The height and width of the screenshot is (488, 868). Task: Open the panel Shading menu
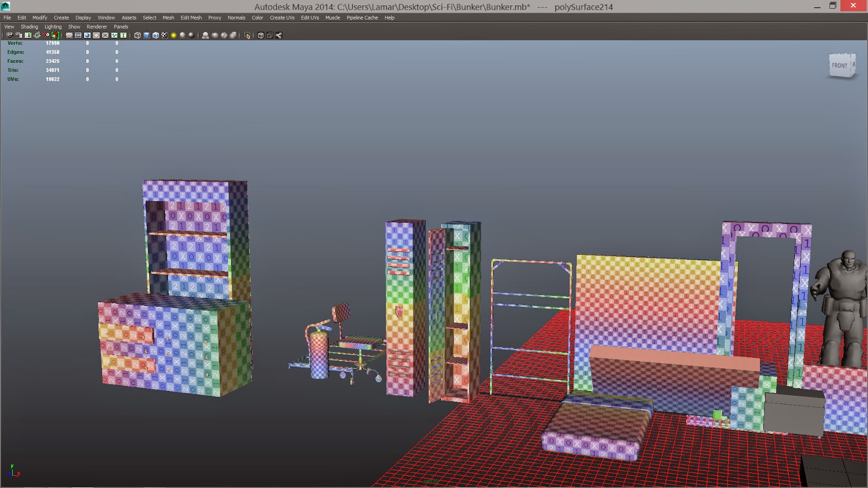coord(29,27)
